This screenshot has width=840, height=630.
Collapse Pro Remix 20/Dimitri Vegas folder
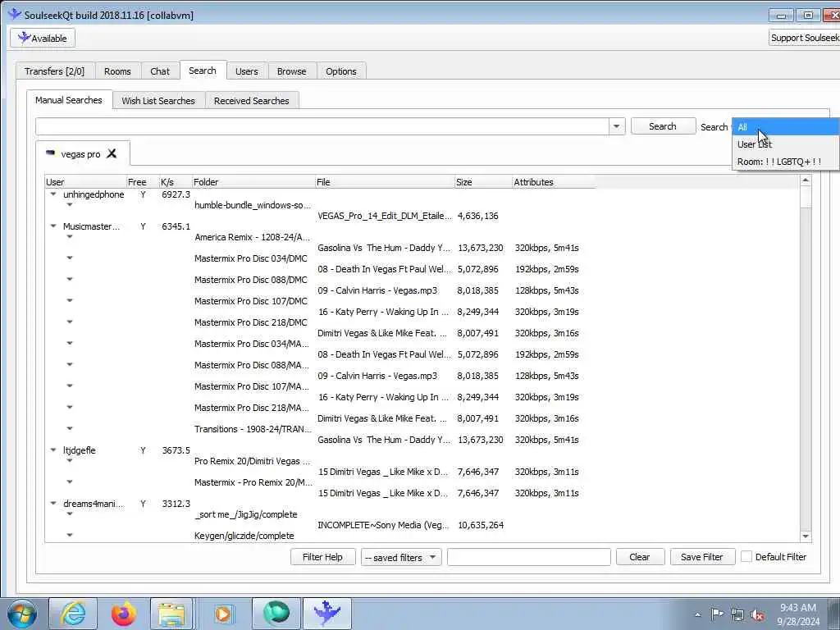click(70, 461)
